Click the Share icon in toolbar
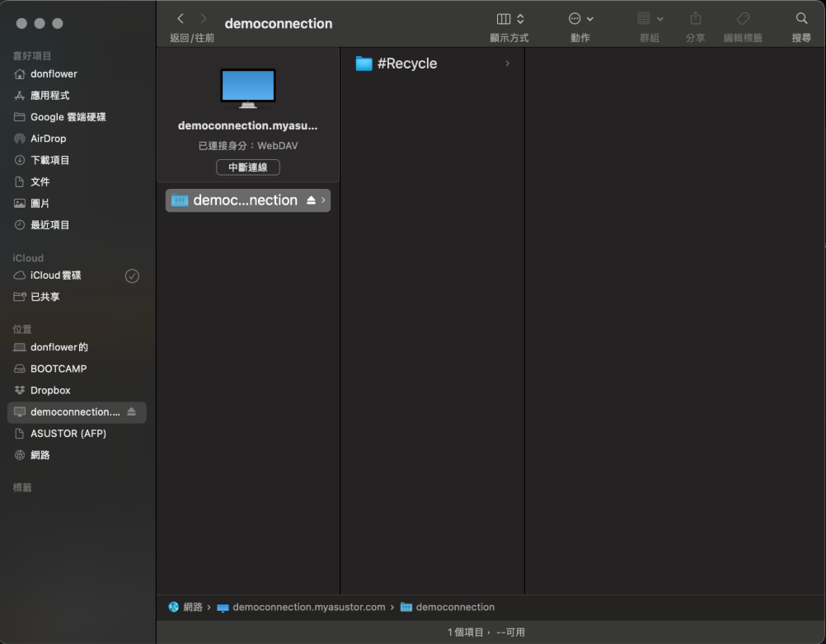 tap(695, 18)
